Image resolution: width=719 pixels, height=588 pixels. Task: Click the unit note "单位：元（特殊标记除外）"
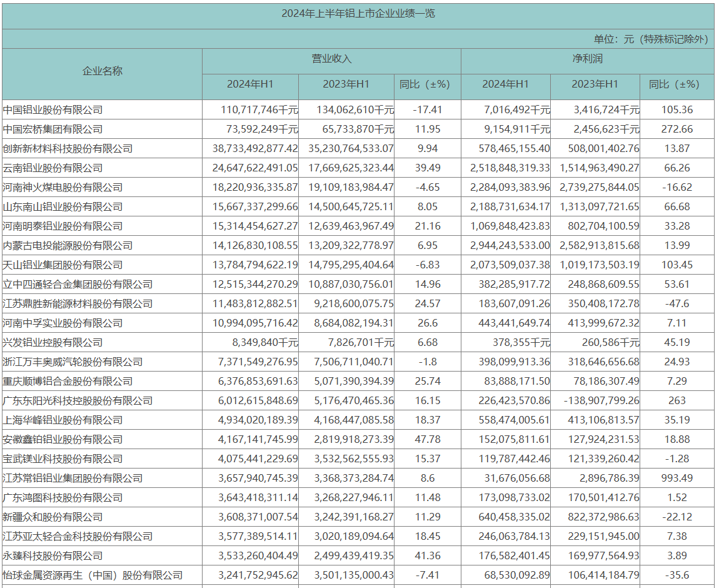(651, 39)
